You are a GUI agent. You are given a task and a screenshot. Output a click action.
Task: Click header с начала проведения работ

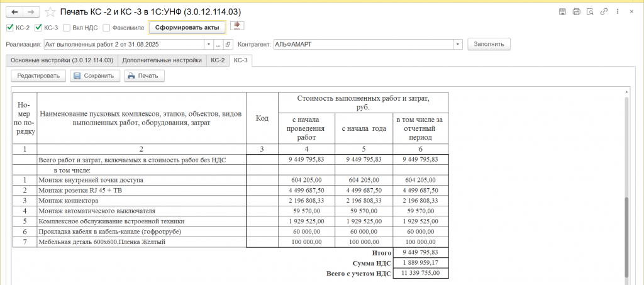pos(307,128)
